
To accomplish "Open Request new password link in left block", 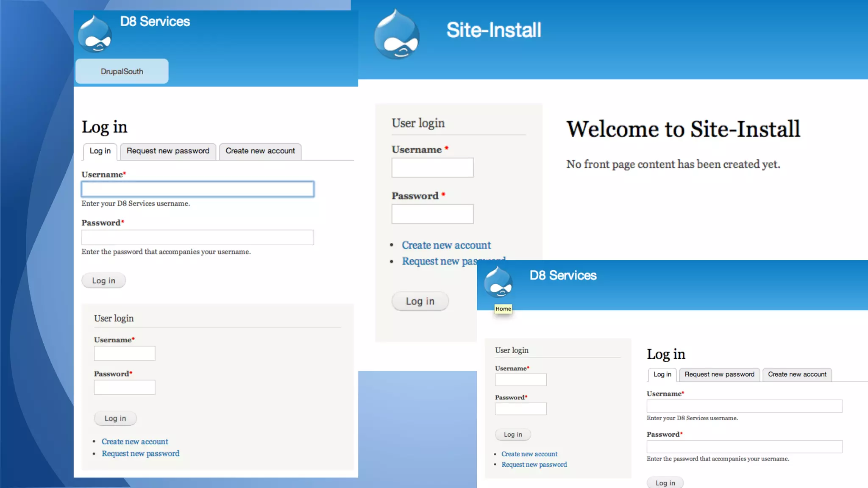I will pyautogui.click(x=140, y=453).
